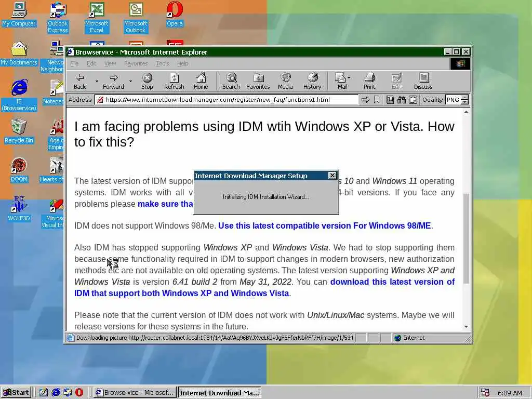Screen dimensions: 532x399
Task: Open the Favorites toolbar button
Action: [x=258, y=82]
